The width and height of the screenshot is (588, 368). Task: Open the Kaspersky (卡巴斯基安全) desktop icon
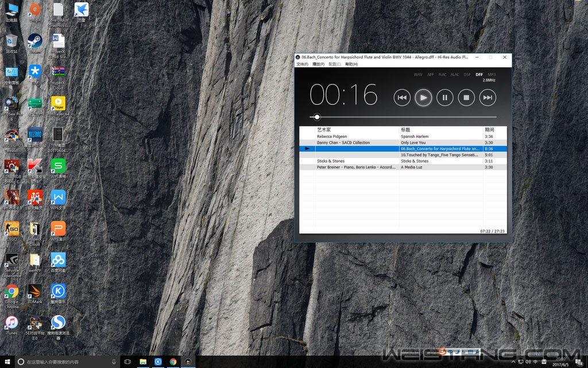35,171
